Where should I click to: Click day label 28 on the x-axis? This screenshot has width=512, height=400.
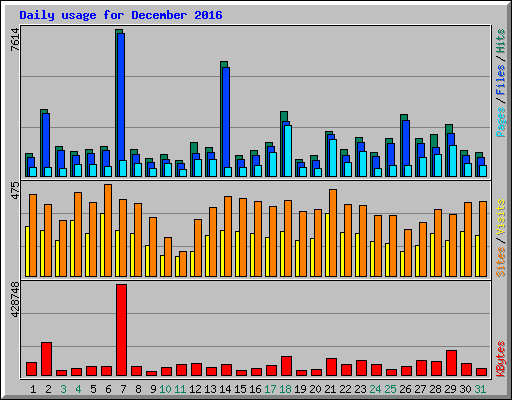435,389
